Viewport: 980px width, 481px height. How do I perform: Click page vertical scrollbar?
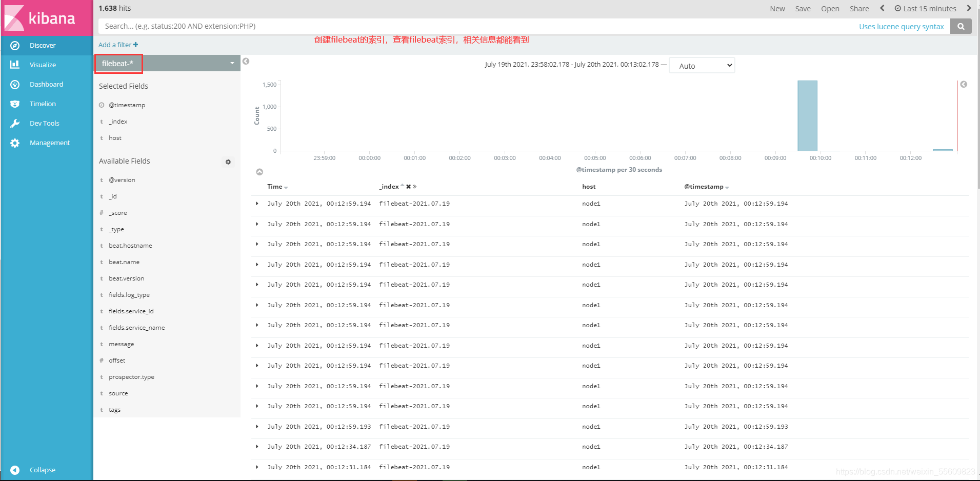point(978,97)
